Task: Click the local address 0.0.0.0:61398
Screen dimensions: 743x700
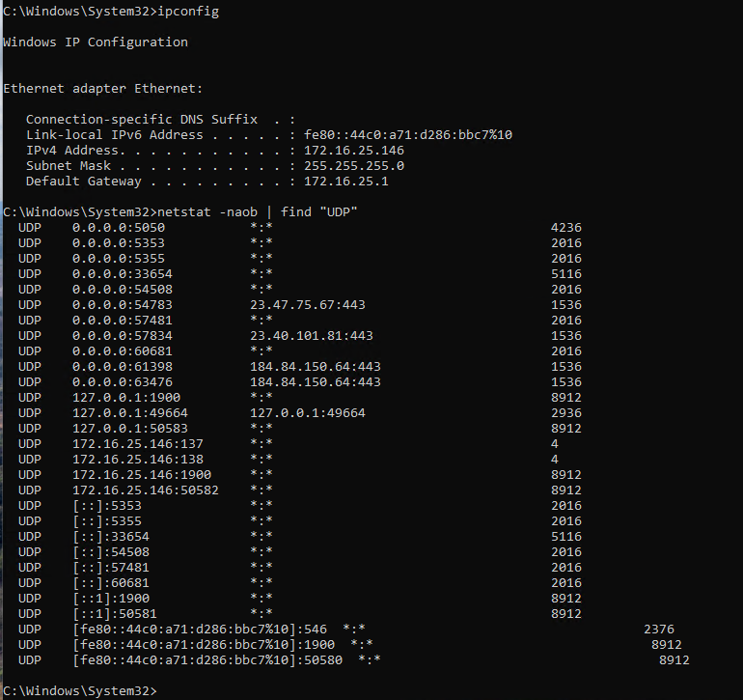Action: (115, 367)
